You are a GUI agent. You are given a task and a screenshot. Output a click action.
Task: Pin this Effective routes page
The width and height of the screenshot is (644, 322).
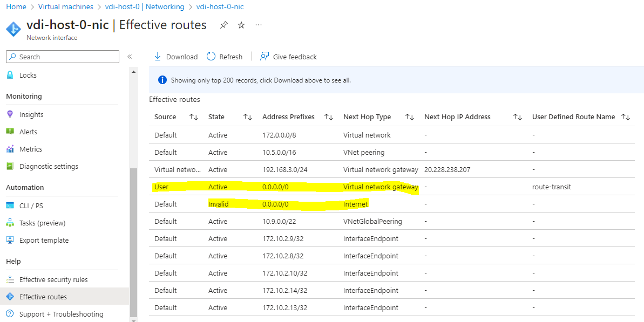click(223, 25)
